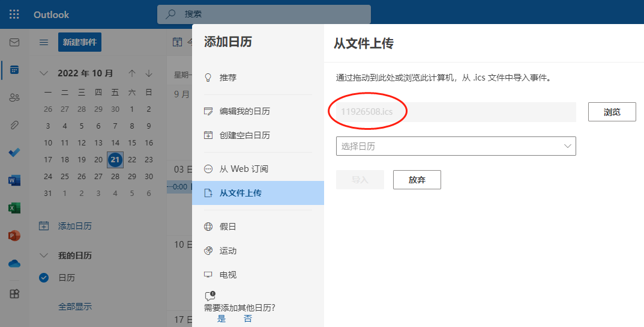Open Mail from the left sidebar

14,43
